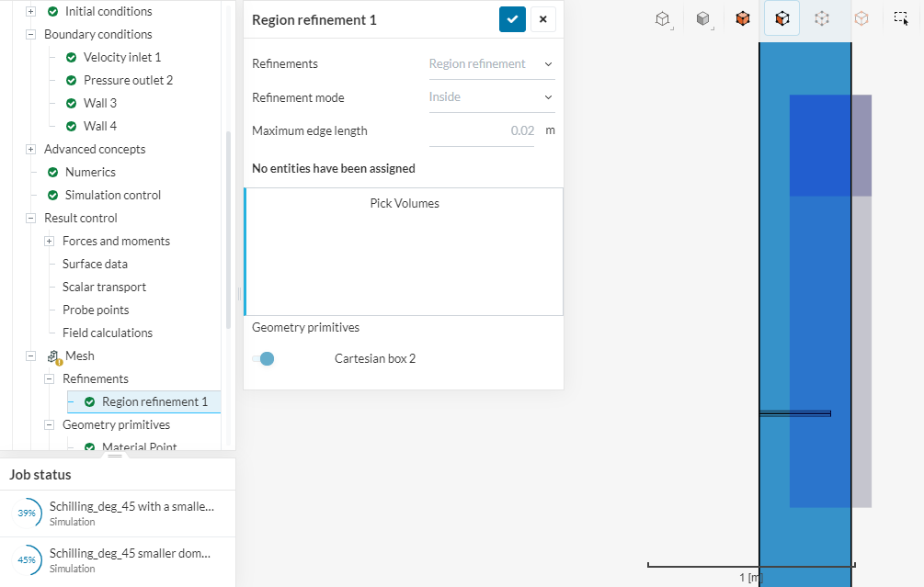Open Velocity inlet 1 boundary condition
Screen dimensions: 924x587
[122, 57]
